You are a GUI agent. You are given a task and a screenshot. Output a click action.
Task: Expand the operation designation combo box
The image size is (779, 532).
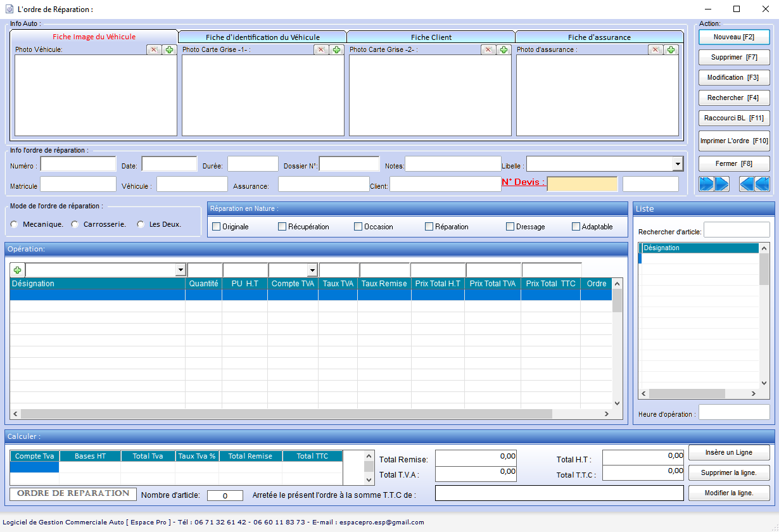(x=180, y=270)
